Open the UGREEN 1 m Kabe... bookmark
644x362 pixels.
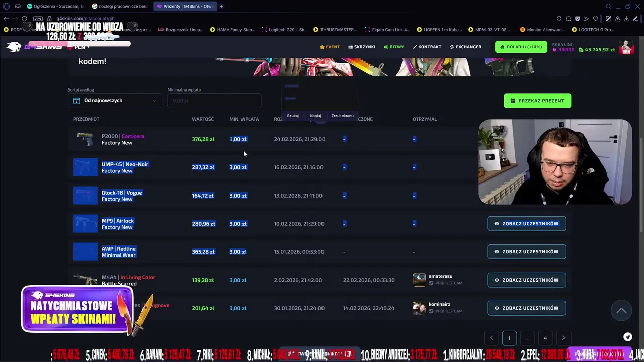point(439,30)
